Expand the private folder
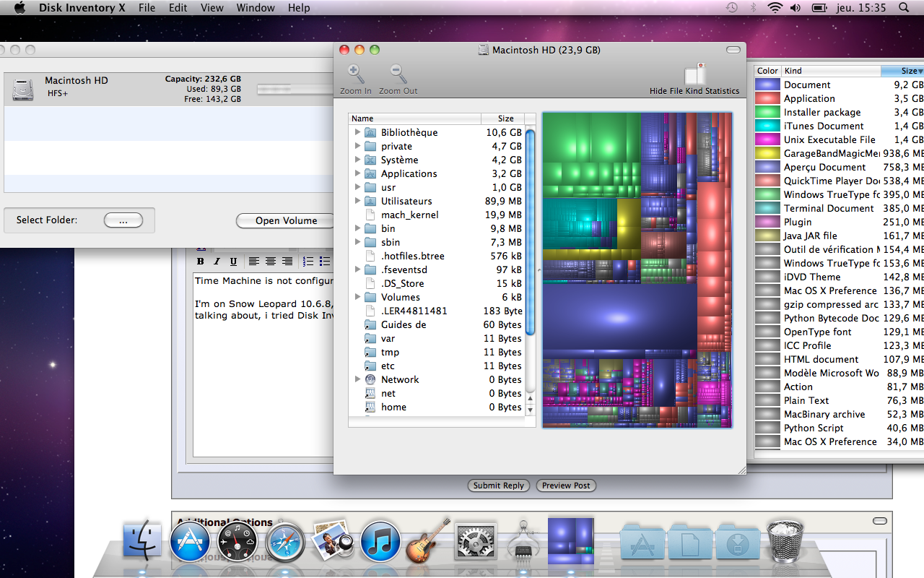This screenshot has height=578, width=924. pyautogui.click(x=357, y=146)
